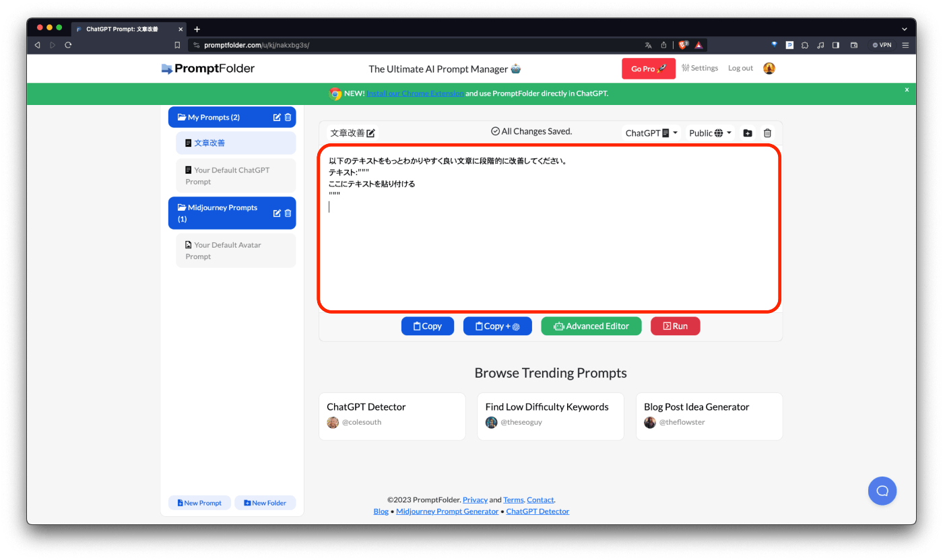The image size is (943, 560).
Task: Delete the current prompt trash icon
Action: coord(767,133)
